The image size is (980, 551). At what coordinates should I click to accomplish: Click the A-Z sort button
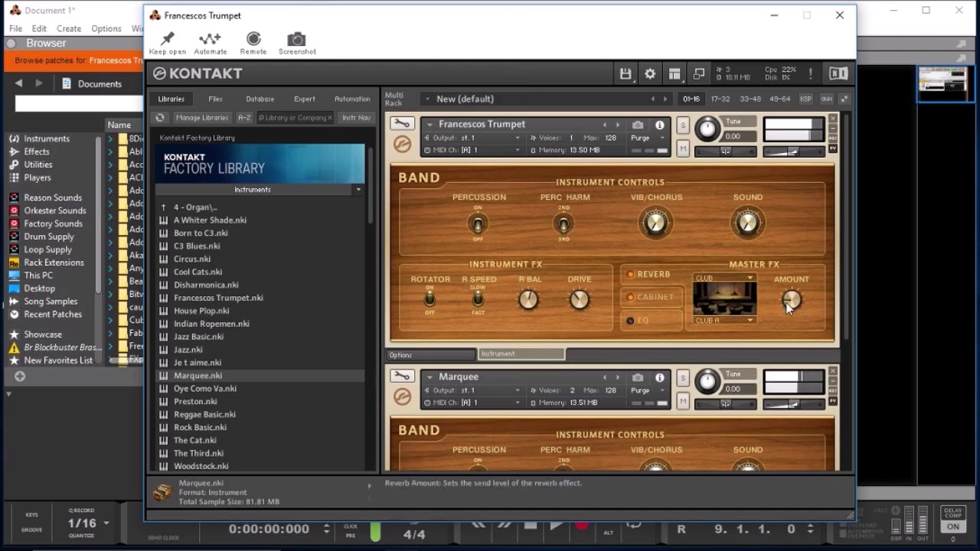pyautogui.click(x=244, y=118)
